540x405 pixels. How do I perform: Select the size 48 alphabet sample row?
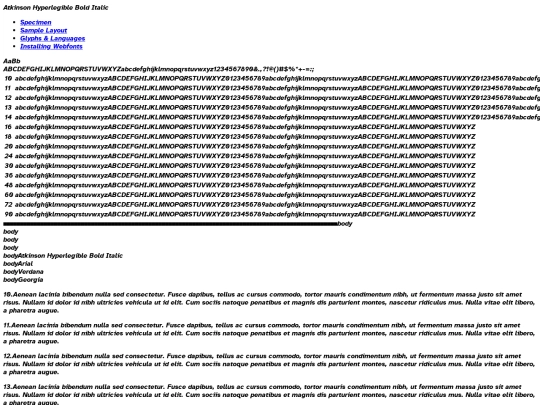click(x=240, y=185)
